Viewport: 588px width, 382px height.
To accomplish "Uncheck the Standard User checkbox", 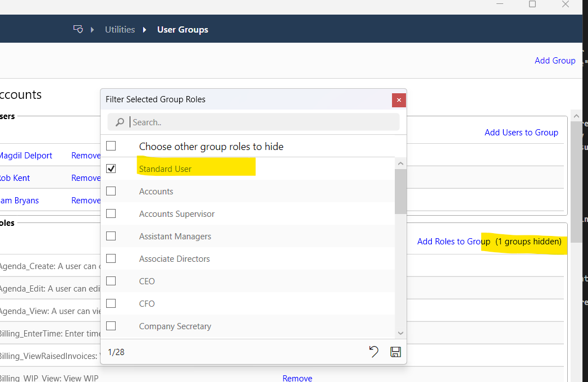I will [x=111, y=169].
